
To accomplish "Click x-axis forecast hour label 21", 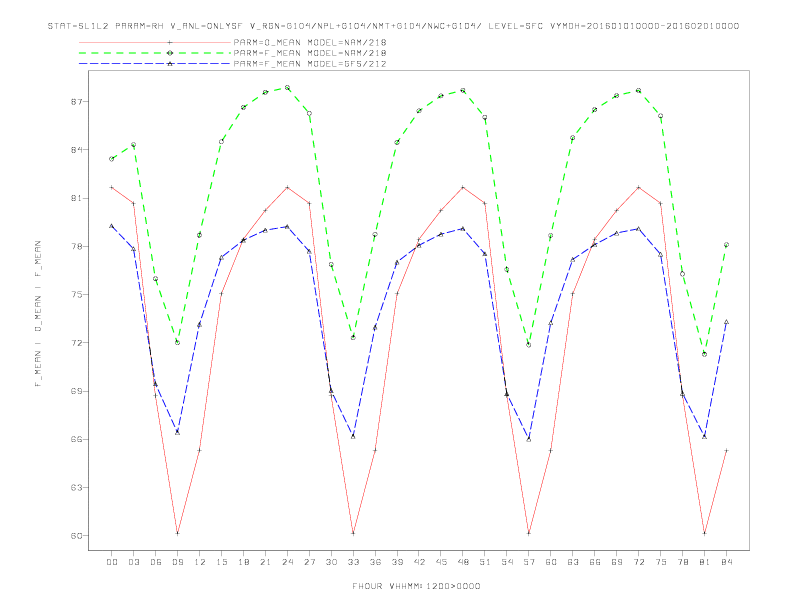I will [x=265, y=562].
